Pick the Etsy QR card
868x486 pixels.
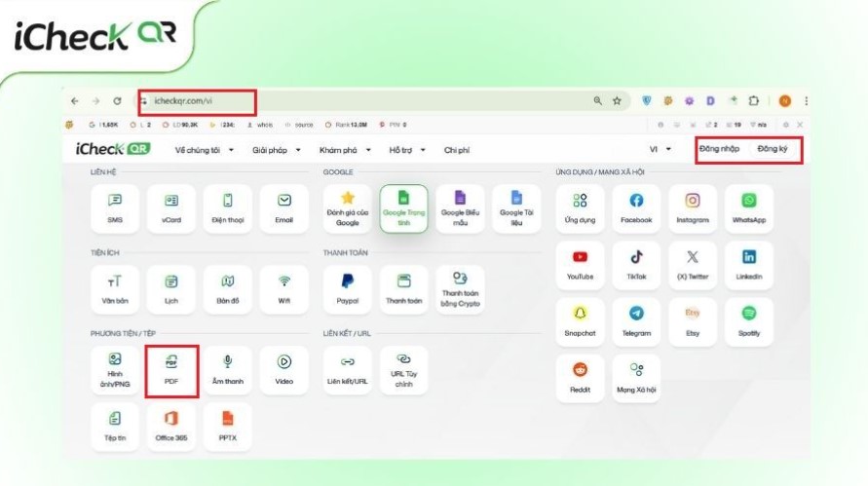[693, 321]
